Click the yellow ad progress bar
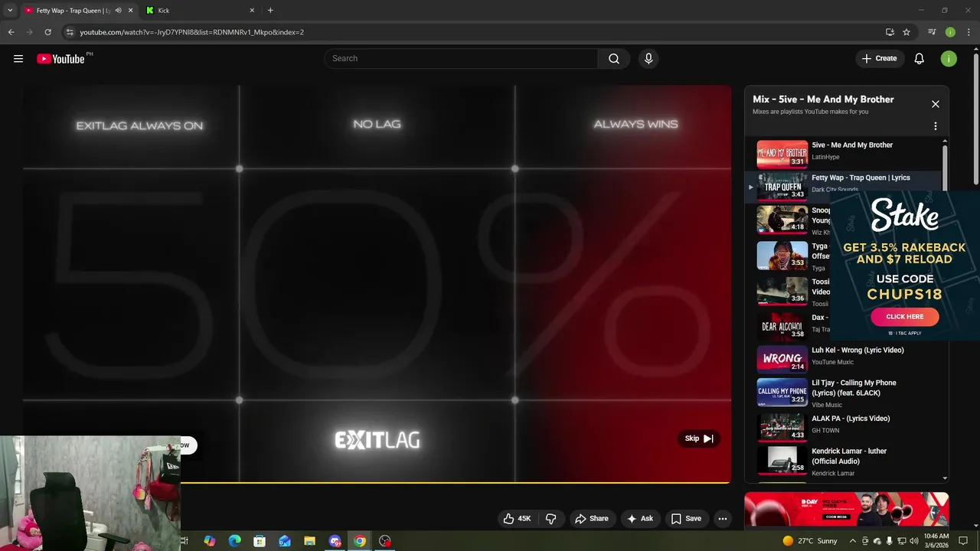980x551 pixels. point(456,483)
